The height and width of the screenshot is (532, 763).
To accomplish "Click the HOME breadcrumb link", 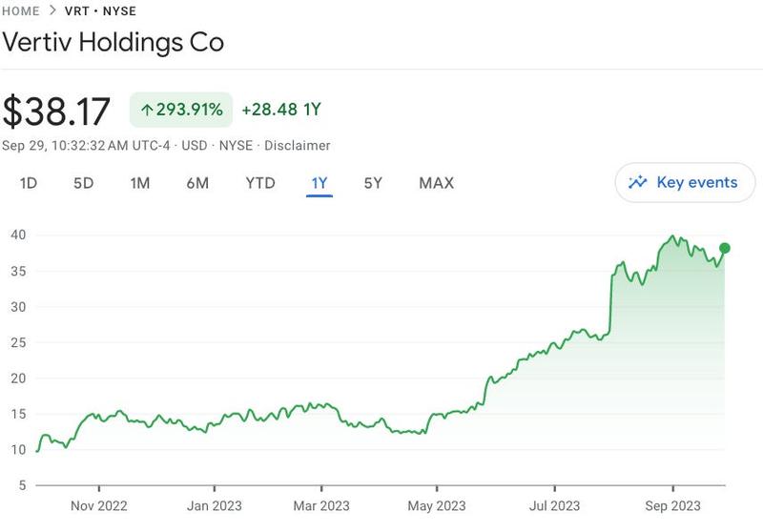I will (20, 10).
